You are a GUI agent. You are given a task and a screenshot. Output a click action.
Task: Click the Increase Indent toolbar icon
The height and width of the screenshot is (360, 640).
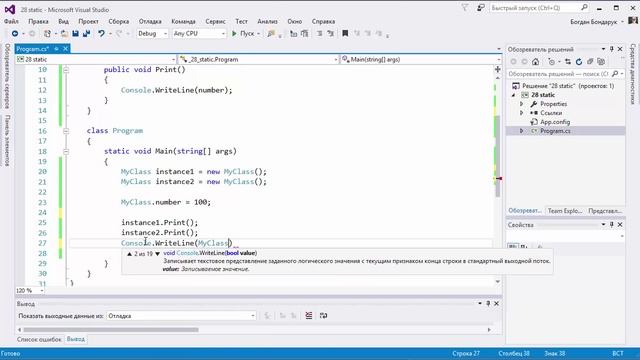coord(304,33)
